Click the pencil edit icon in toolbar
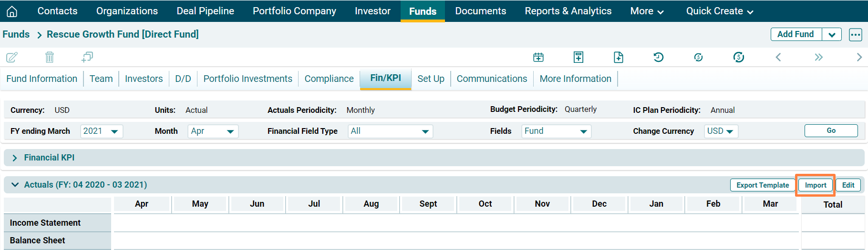The width and height of the screenshot is (868, 250). pyautogui.click(x=12, y=57)
